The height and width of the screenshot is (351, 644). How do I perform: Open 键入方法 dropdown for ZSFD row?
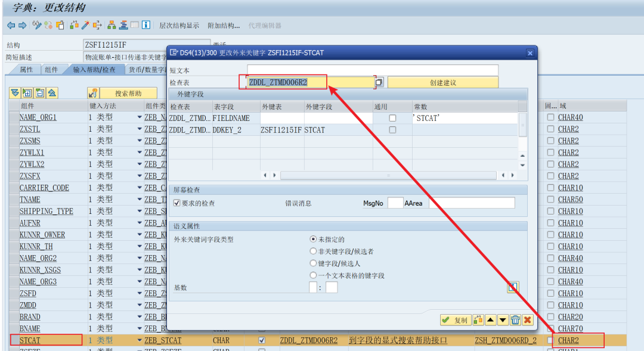(x=139, y=294)
